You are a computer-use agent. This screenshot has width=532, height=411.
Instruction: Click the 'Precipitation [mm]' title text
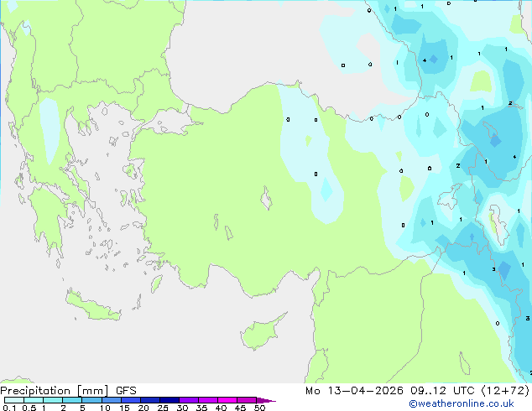pyautogui.click(x=55, y=391)
